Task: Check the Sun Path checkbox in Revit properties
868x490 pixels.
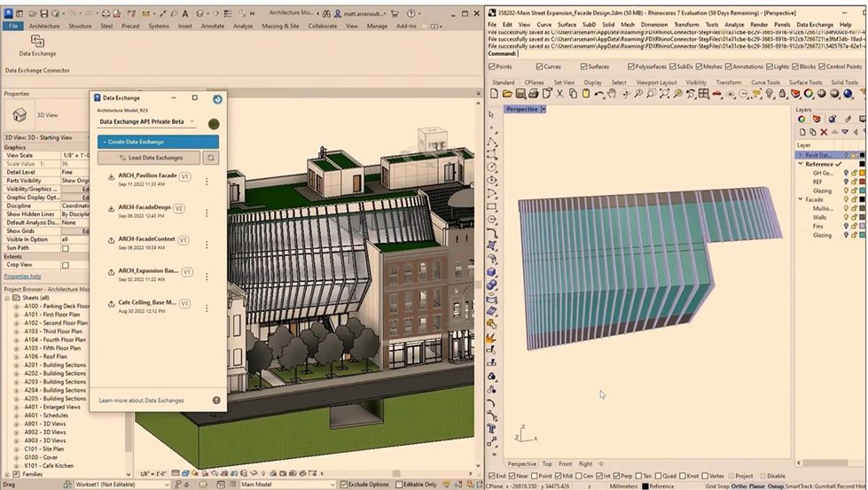Action: click(66, 248)
